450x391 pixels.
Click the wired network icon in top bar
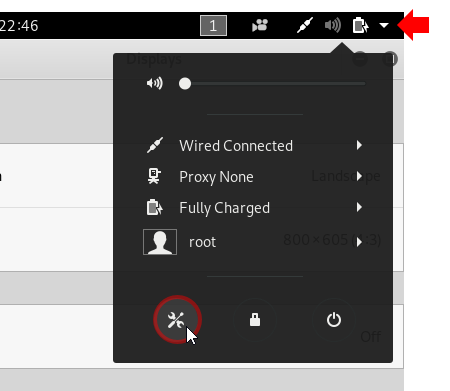305,25
